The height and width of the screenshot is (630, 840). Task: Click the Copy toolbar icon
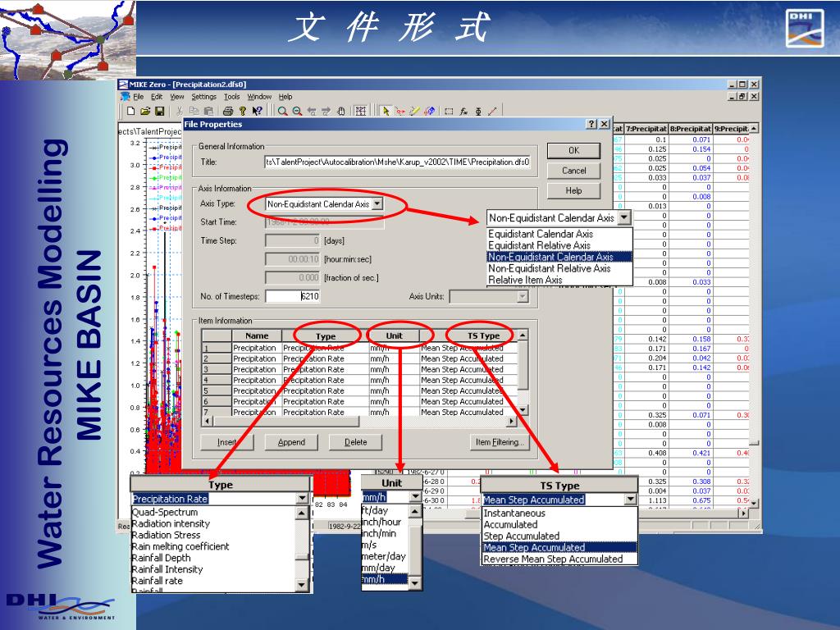click(x=194, y=111)
